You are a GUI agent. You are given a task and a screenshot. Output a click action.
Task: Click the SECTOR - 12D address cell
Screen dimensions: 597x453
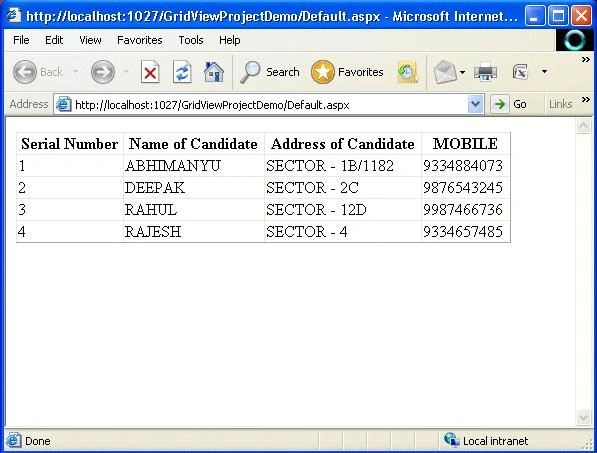[x=343, y=210]
